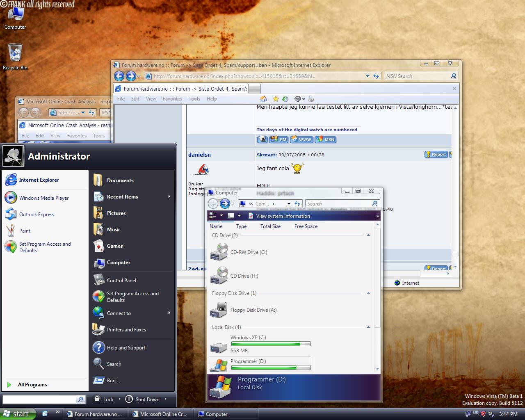Refresh the forum page in IE

(x=376, y=76)
